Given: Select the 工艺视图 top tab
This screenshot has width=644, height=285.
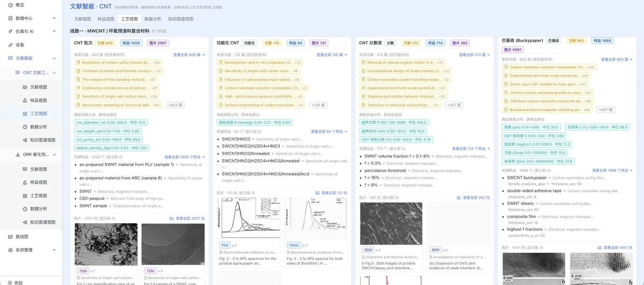Looking at the screenshot, I should 130,19.
